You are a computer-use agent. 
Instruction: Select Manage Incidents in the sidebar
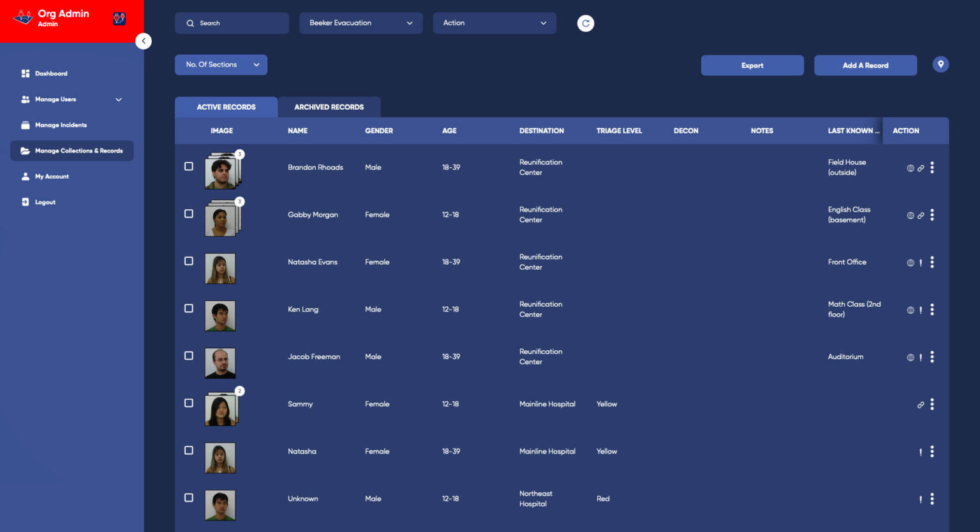click(x=62, y=124)
